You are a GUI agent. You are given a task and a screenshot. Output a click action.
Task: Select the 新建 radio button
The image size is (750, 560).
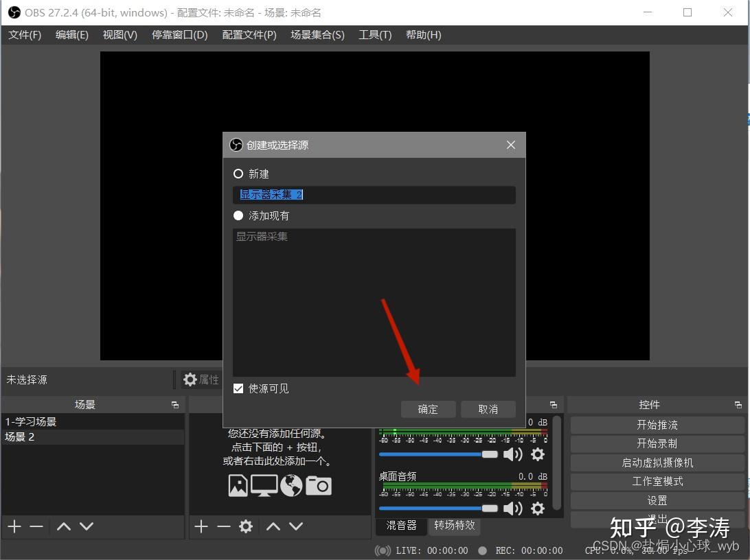(238, 174)
